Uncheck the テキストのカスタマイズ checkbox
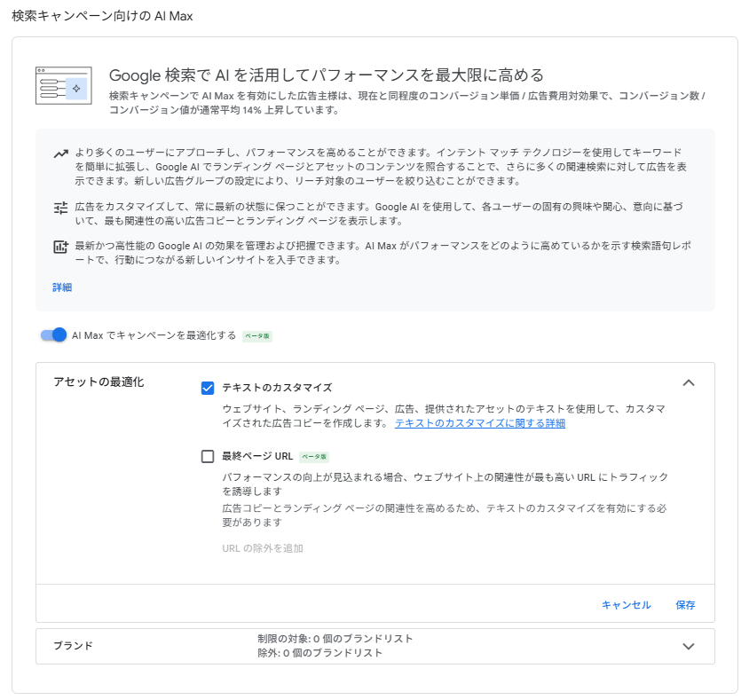Viewport: 749px width, 700px height. (x=208, y=388)
